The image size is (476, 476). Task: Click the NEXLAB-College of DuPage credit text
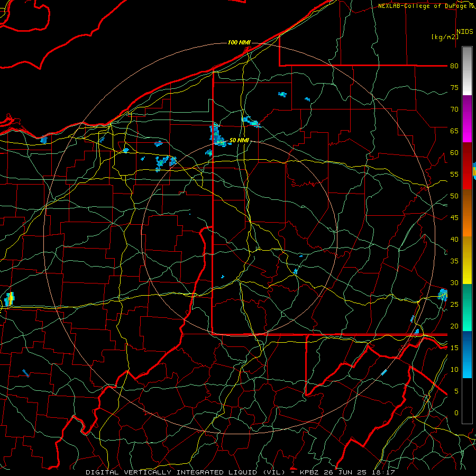427,6
